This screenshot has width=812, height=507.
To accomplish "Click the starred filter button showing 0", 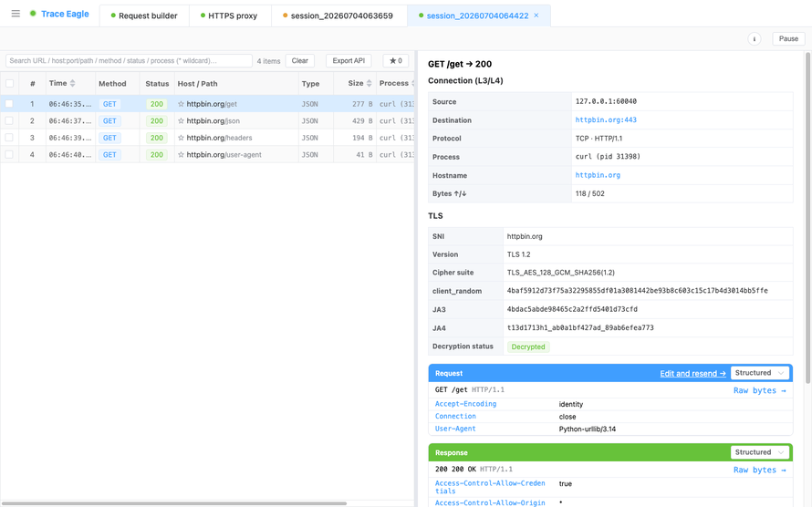I will [x=396, y=60].
